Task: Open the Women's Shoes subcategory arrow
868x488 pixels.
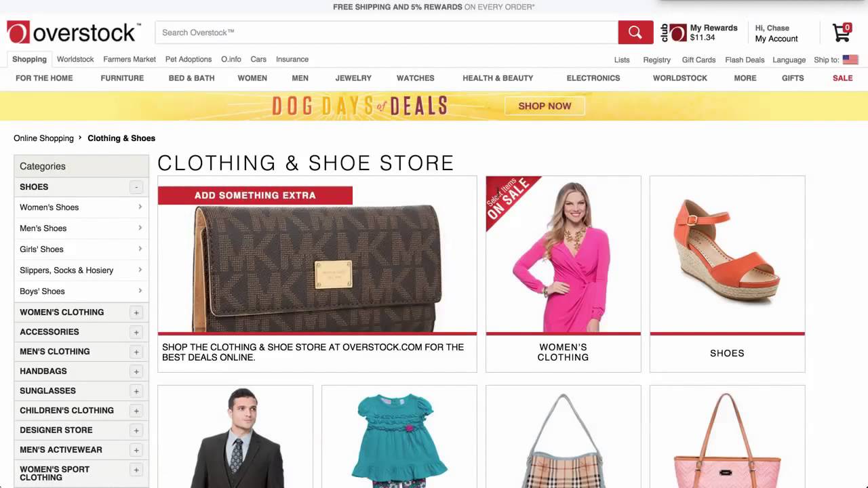Action: 140,207
